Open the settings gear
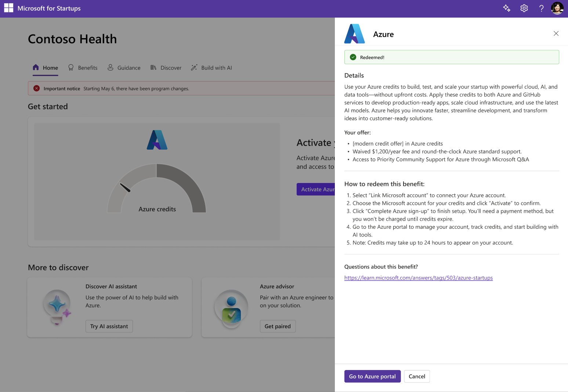This screenshot has width=568, height=392. pyautogui.click(x=524, y=8)
